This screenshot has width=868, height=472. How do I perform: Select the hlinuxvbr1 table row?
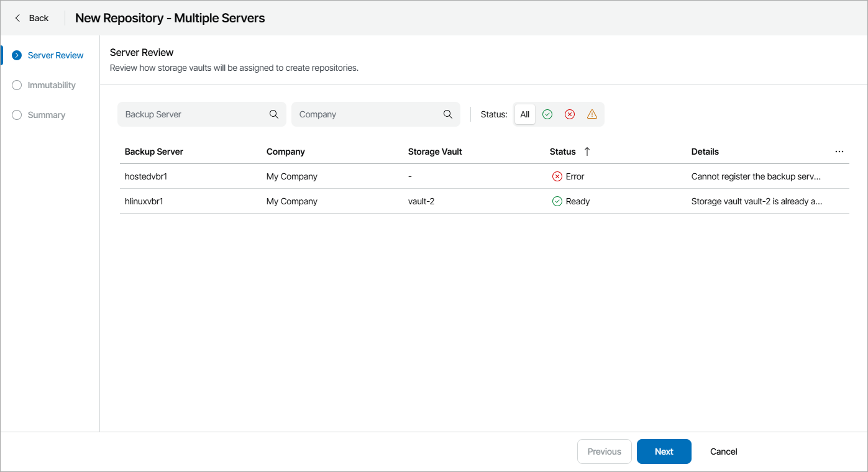pyautogui.click(x=373, y=201)
